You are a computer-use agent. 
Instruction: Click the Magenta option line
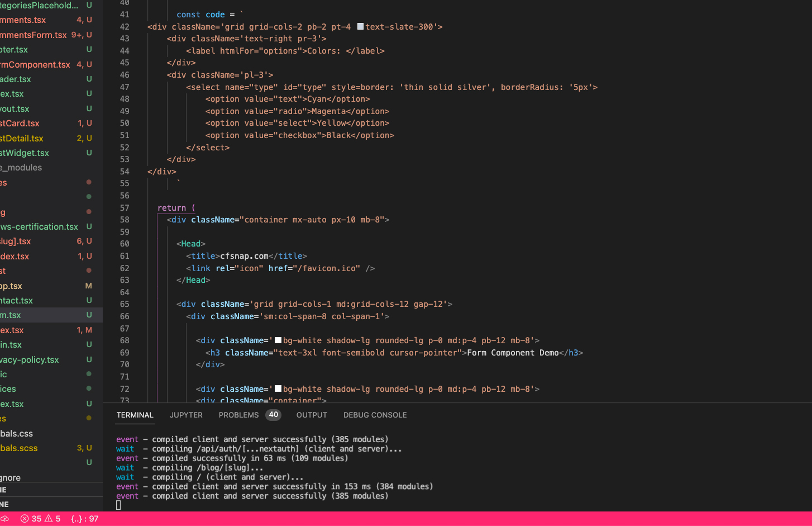[297, 111]
